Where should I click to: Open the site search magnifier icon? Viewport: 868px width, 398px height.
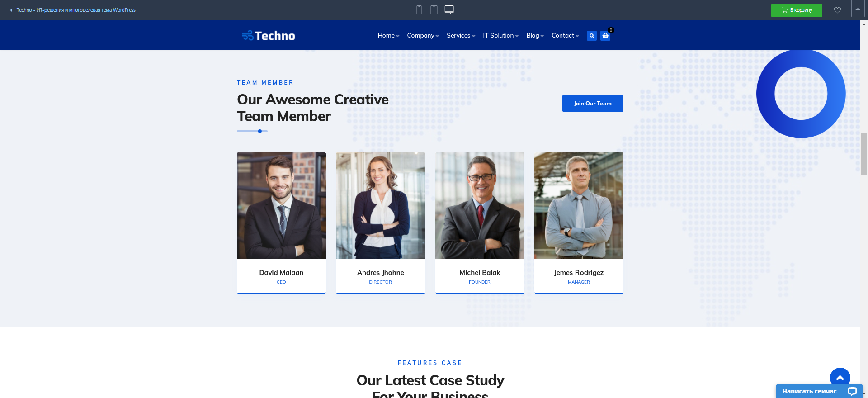click(x=592, y=36)
